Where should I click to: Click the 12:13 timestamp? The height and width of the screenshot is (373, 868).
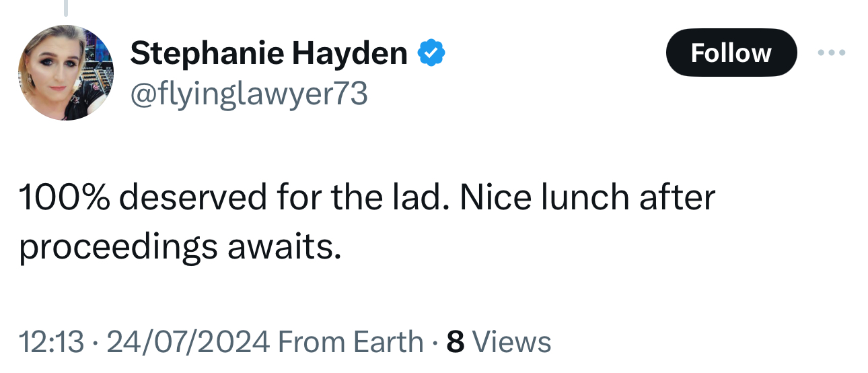coord(51,341)
